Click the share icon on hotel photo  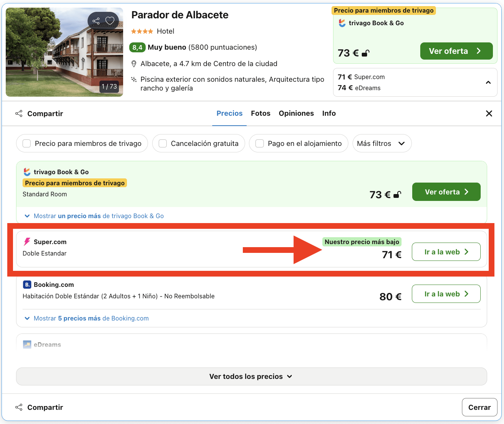(96, 21)
